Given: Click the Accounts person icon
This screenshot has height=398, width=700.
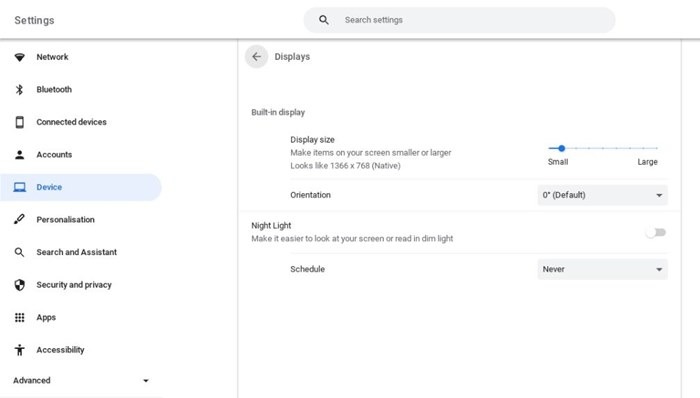Looking at the screenshot, I should pyautogui.click(x=19, y=155).
